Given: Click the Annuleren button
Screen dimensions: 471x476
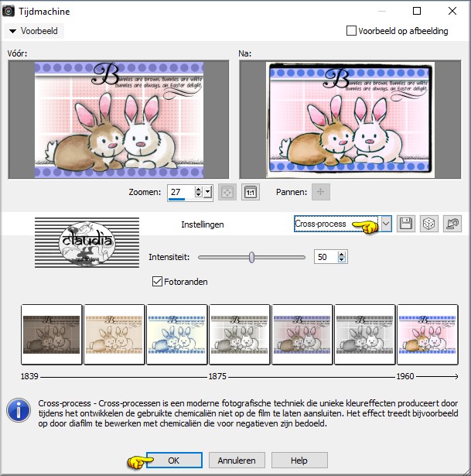Looking at the screenshot, I should pos(237,461).
